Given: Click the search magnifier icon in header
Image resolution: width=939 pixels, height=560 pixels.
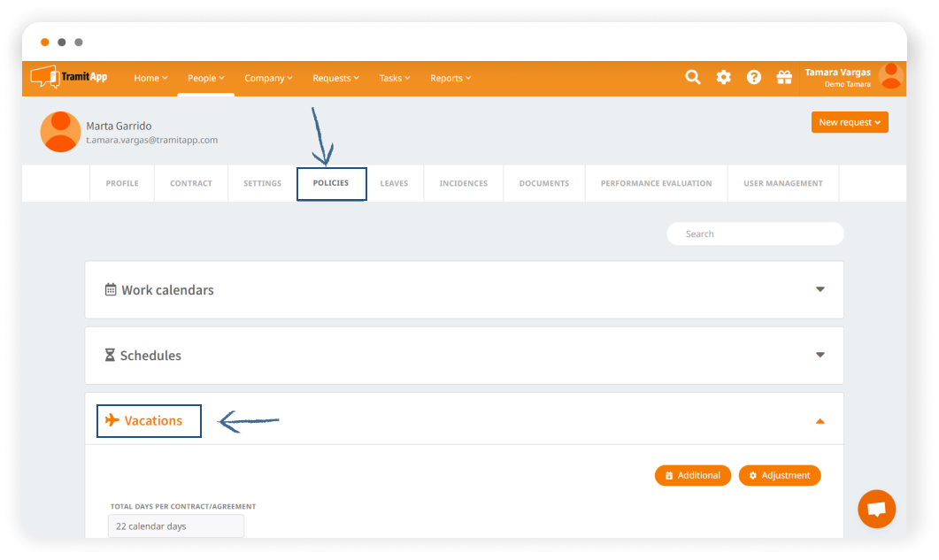Looking at the screenshot, I should tap(693, 78).
